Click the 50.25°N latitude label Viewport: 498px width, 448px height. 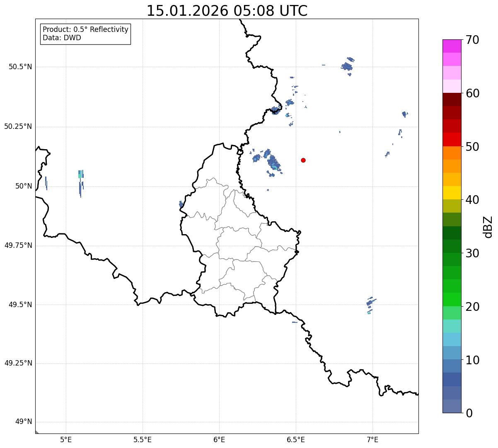pyautogui.click(x=18, y=126)
